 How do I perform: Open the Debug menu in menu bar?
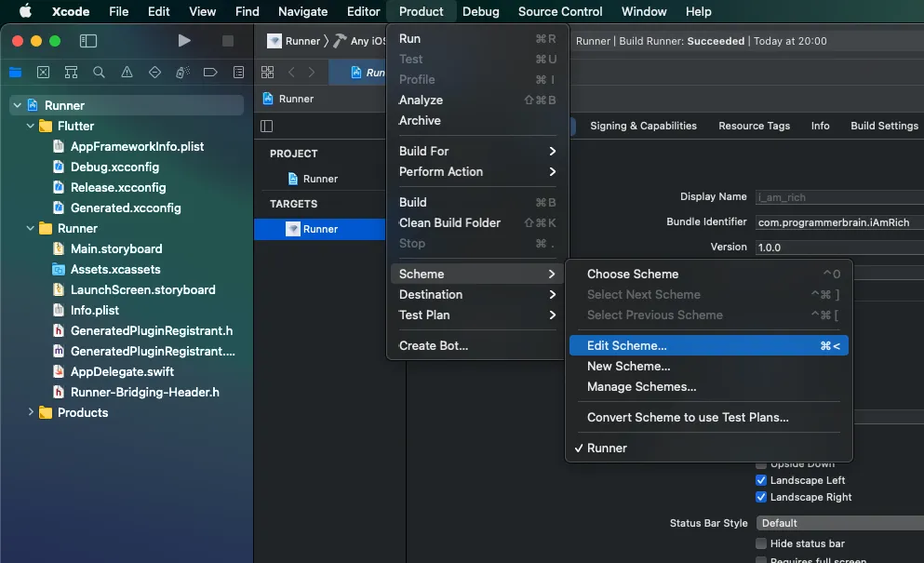(x=480, y=11)
